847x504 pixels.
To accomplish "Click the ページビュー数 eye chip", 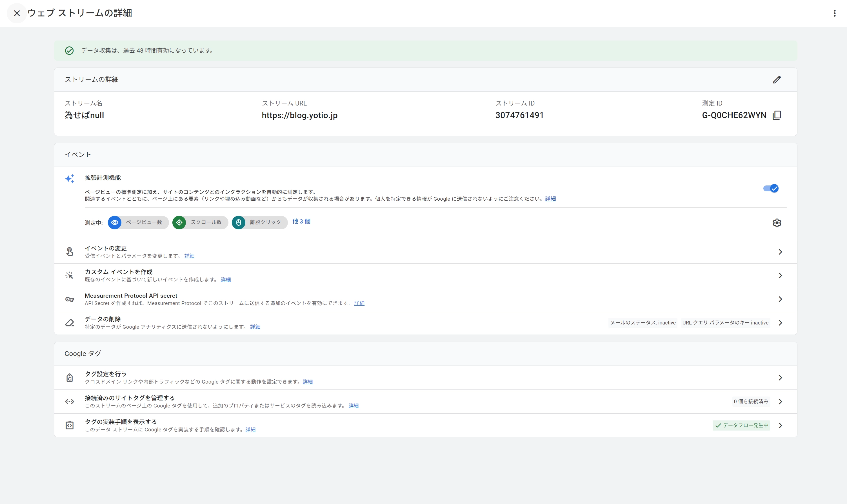I will point(138,223).
